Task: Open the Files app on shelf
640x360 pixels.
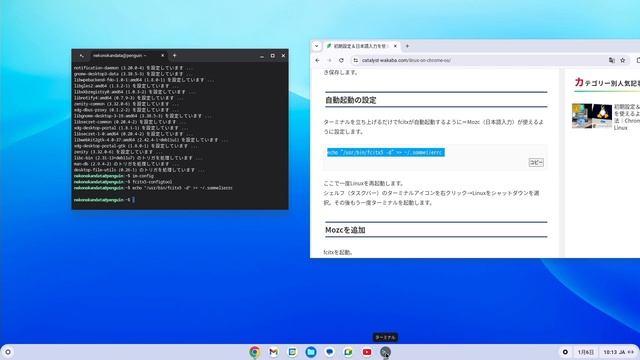Action: [x=311, y=352]
